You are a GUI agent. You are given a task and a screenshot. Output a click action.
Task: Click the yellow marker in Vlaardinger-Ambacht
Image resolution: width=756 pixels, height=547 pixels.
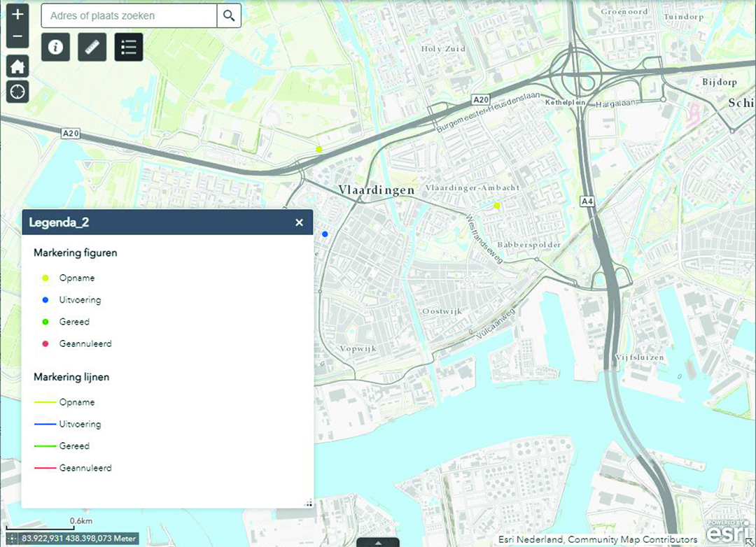(x=497, y=206)
